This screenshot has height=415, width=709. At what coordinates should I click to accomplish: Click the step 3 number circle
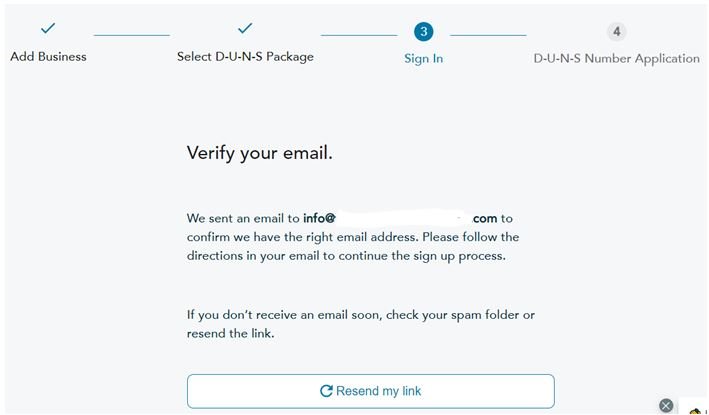tap(424, 32)
